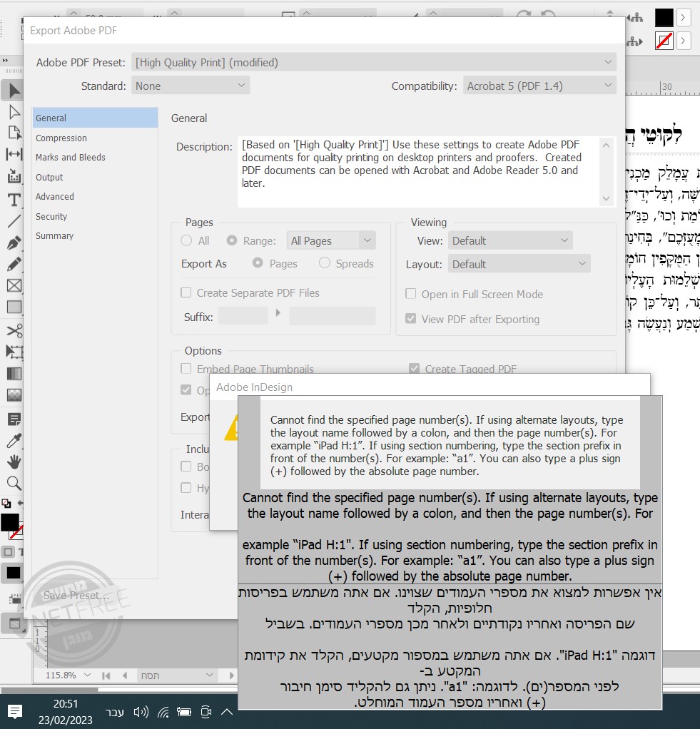Go to previous page arrow in status bar
The image size is (700, 729).
click(124, 675)
